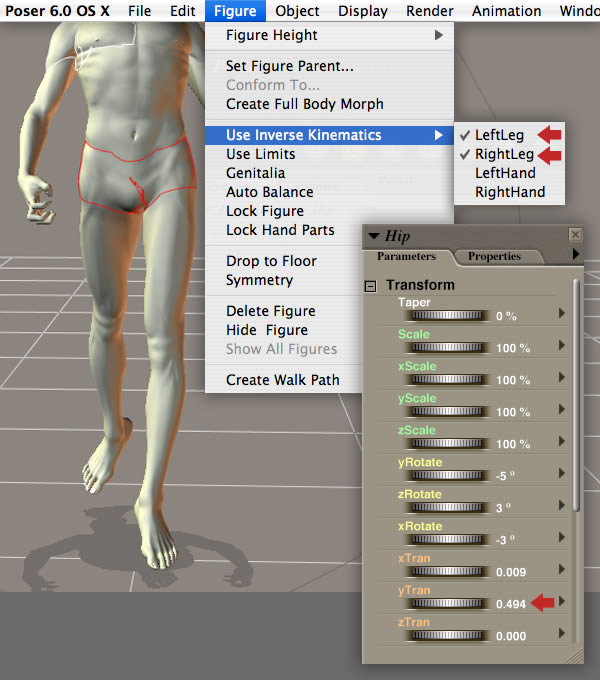Open the yTran parameter options arrow

562,601
